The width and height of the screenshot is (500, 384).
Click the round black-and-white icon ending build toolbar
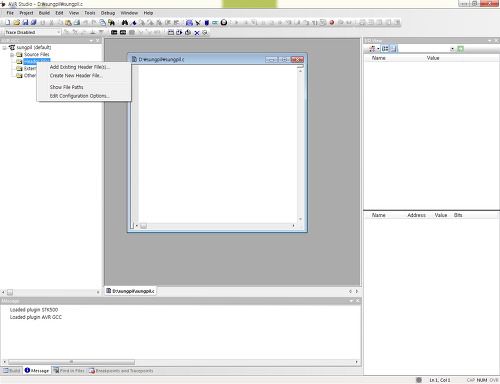click(x=224, y=22)
